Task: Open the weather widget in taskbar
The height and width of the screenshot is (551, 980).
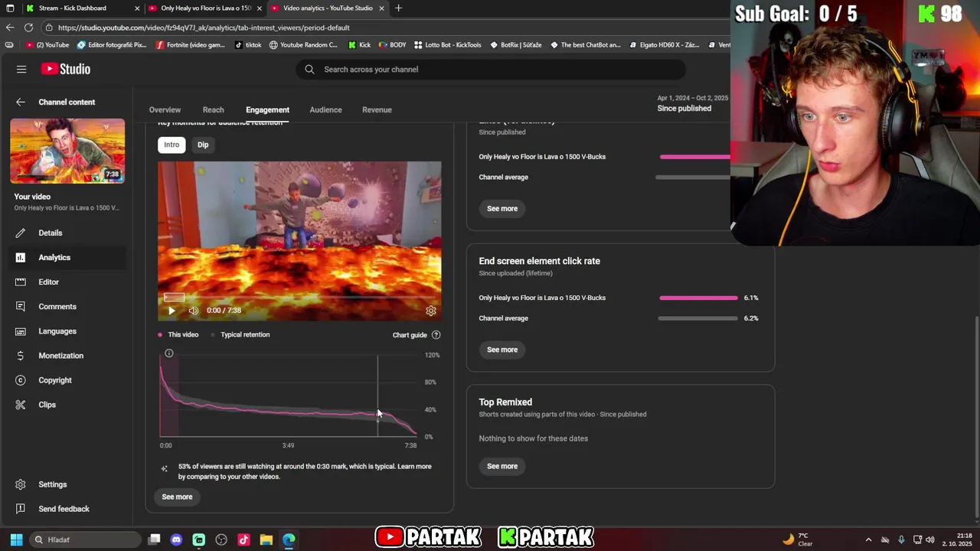Action: coord(798,540)
